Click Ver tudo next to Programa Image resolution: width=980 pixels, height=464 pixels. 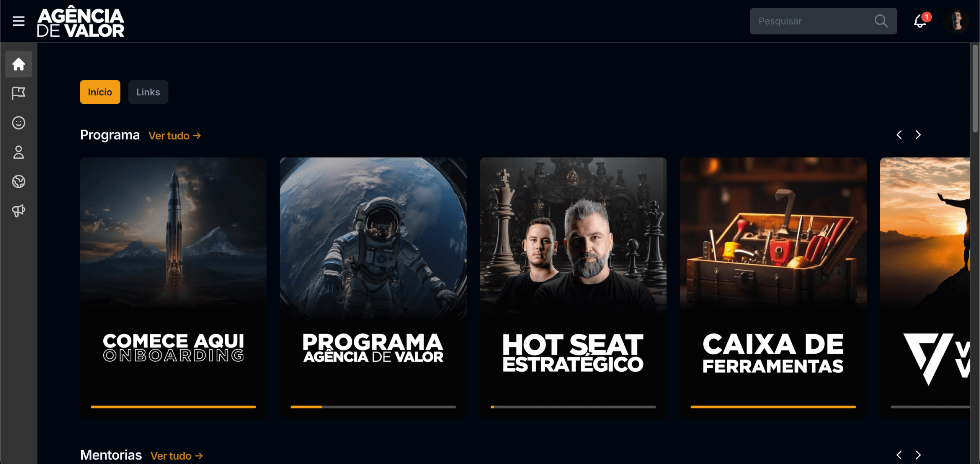point(175,136)
